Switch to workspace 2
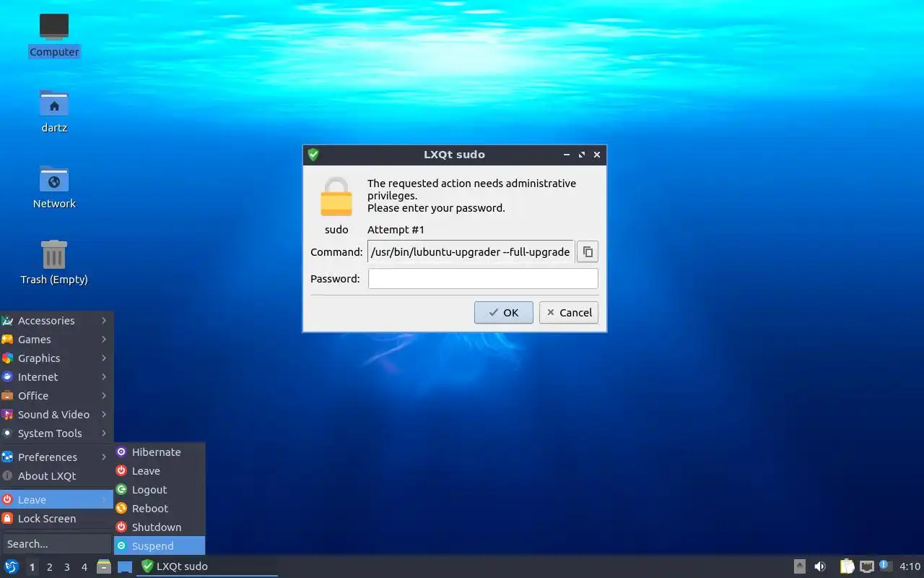This screenshot has width=924, height=578. click(49, 567)
